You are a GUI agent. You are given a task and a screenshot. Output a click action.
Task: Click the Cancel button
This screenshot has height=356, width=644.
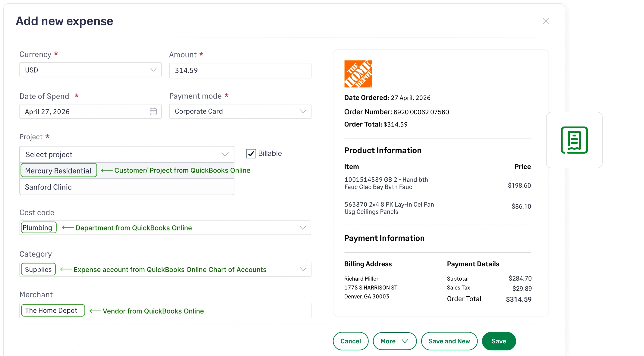click(351, 341)
